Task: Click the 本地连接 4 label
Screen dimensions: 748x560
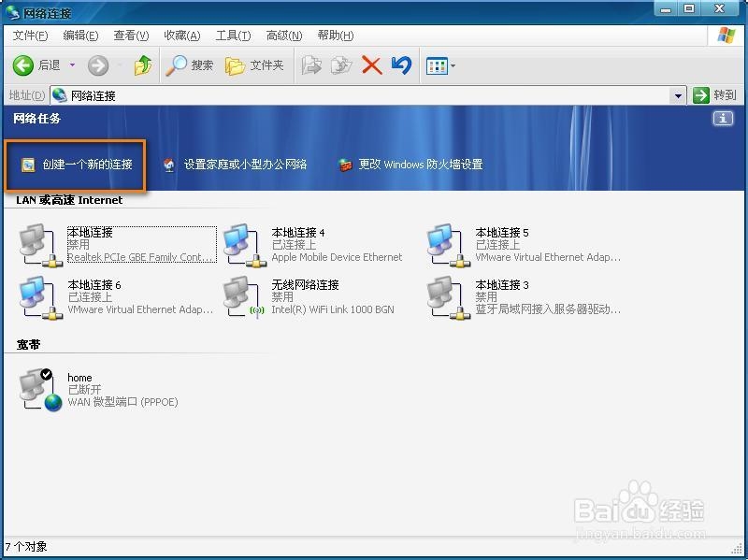Action: coord(298,232)
